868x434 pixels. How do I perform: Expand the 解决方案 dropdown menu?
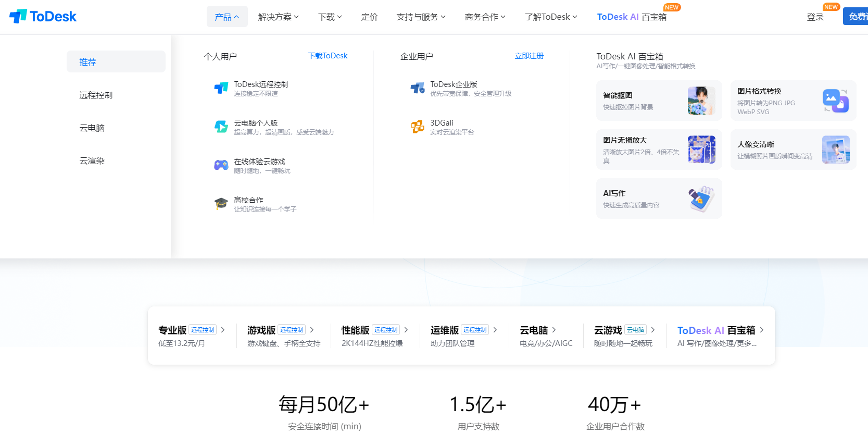point(279,17)
